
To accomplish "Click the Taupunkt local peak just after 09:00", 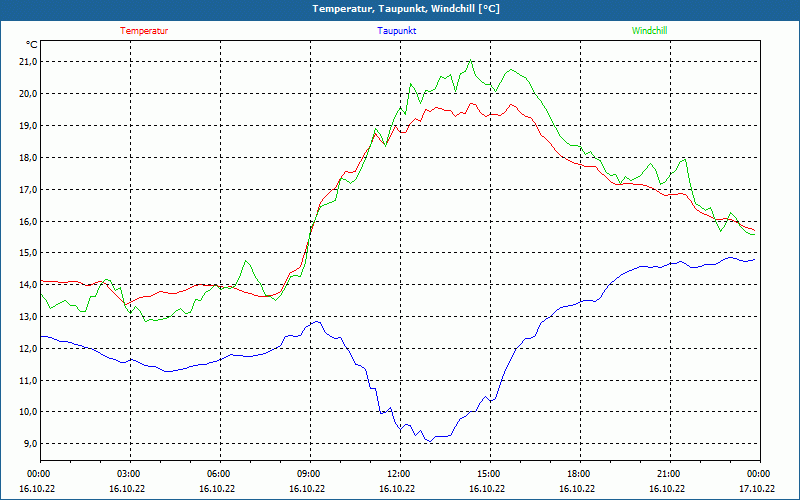I will (317, 321).
